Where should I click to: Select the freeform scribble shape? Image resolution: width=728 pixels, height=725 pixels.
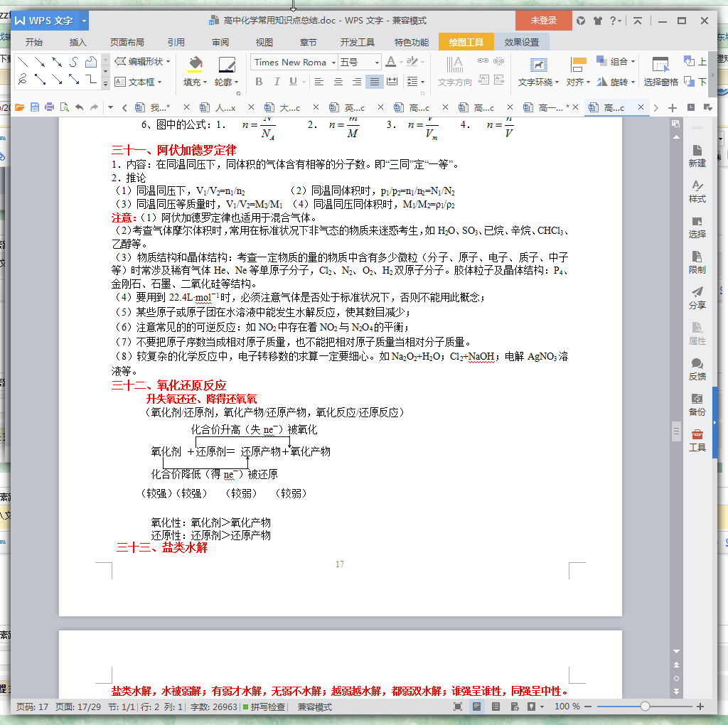pos(22,80)
